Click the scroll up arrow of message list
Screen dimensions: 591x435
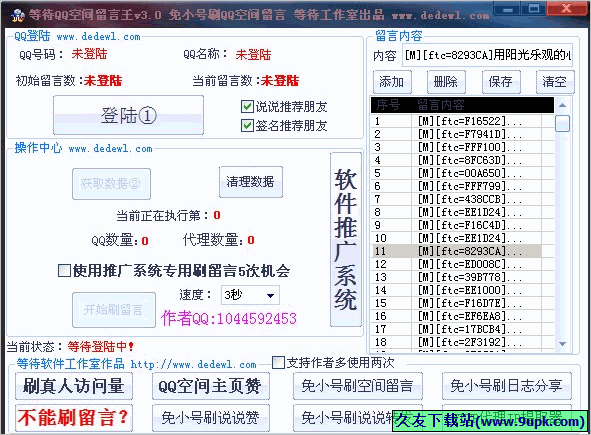(562, 105)
